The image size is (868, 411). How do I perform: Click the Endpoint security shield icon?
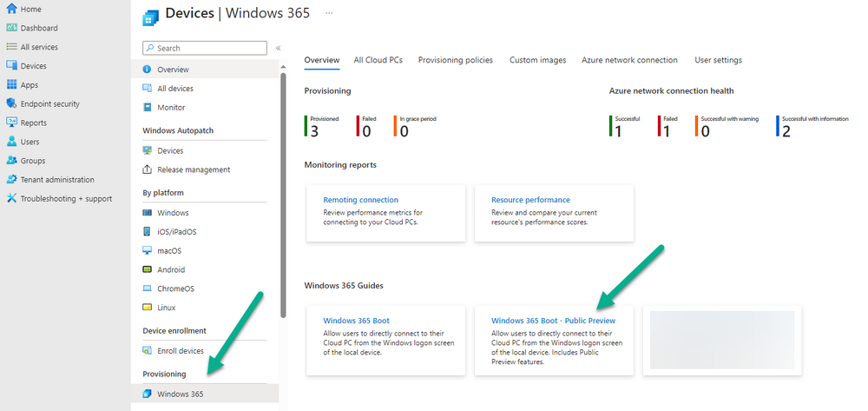point(11,103)
